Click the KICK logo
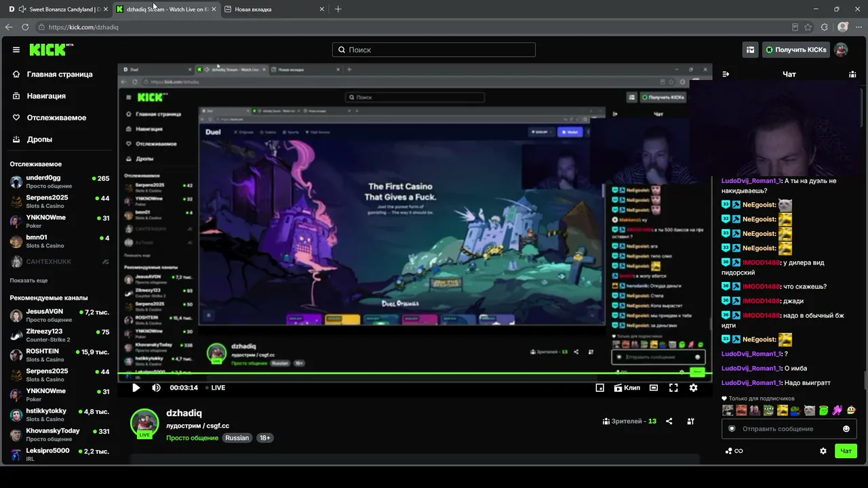The height and width of the screenshot is (488, 868). click(52, 49)
